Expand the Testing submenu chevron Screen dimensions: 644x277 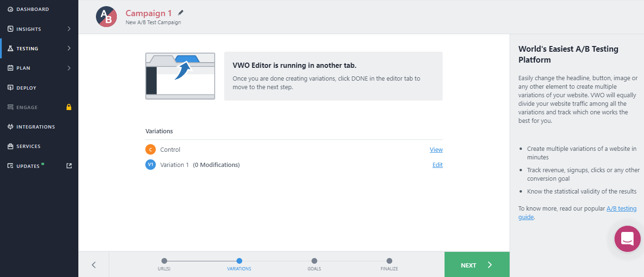coord(69,48)
